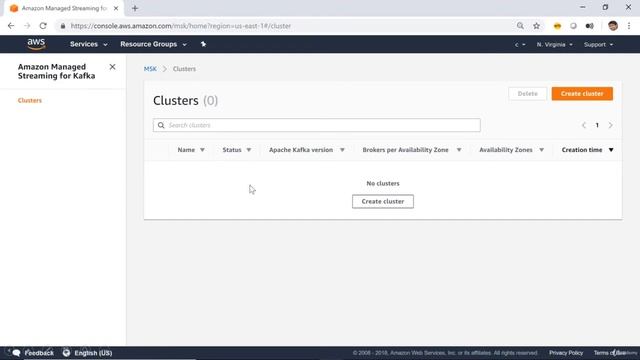Viewport: 640px width, 360px height.
Task: Reload the page with refresh icon
Action: 43,26
